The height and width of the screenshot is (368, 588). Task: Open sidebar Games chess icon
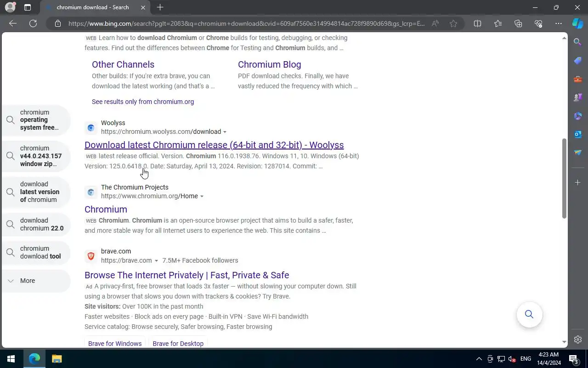(x=578, y=98)
